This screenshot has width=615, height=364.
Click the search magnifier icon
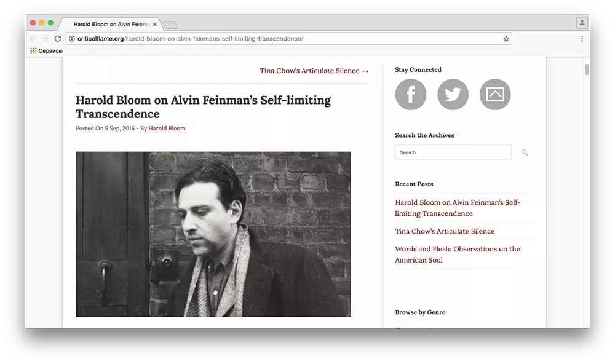click(x=525, y=152)
